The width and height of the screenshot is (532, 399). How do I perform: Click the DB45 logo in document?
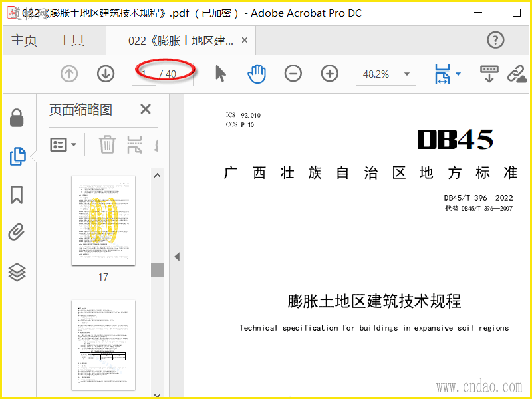(456, 140)
